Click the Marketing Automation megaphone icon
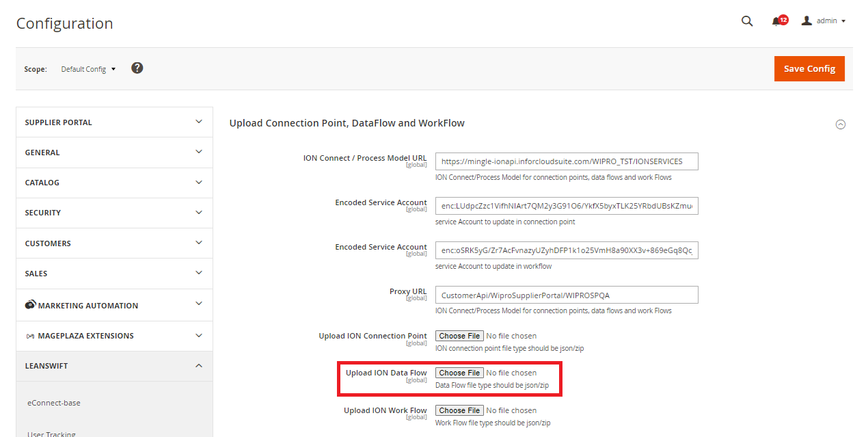This screenshot has width=868, height=437. click(31, 304)
